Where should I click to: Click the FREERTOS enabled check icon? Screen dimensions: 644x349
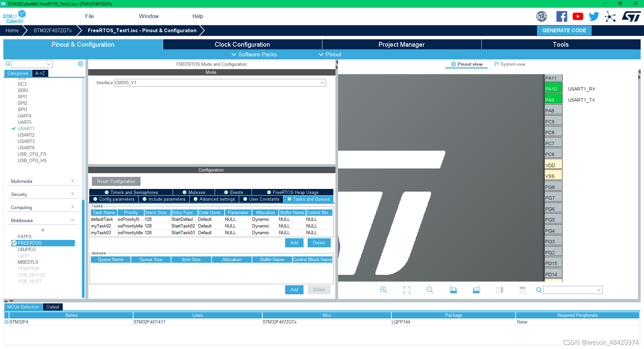[14, 243]
